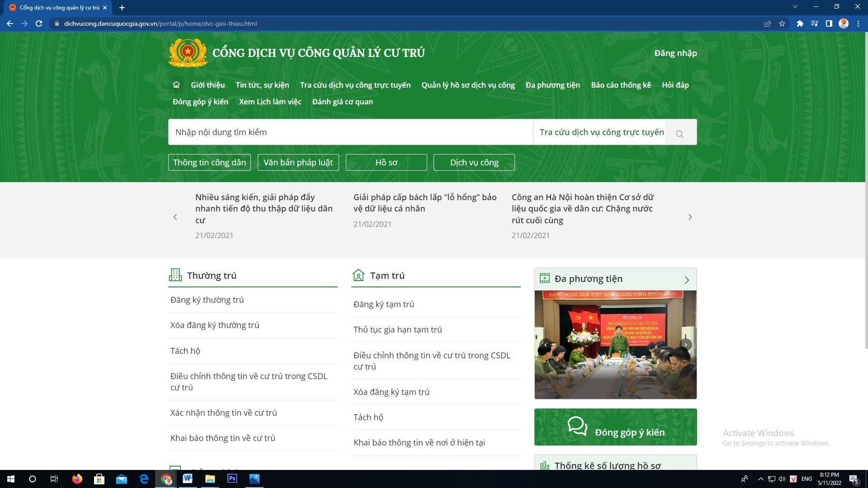Click the search magnifier icon
The height and width of the screenshot is (488, 868).
coord(679,134)
